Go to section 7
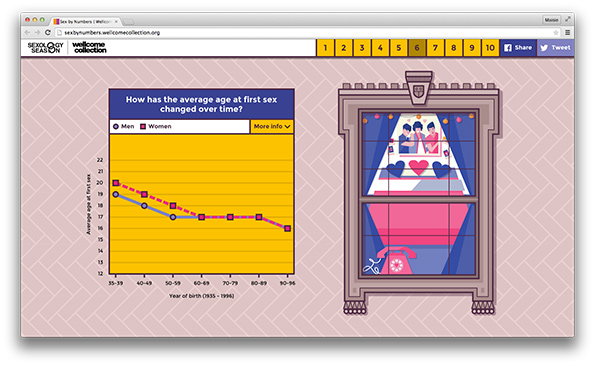 point(435,48)
